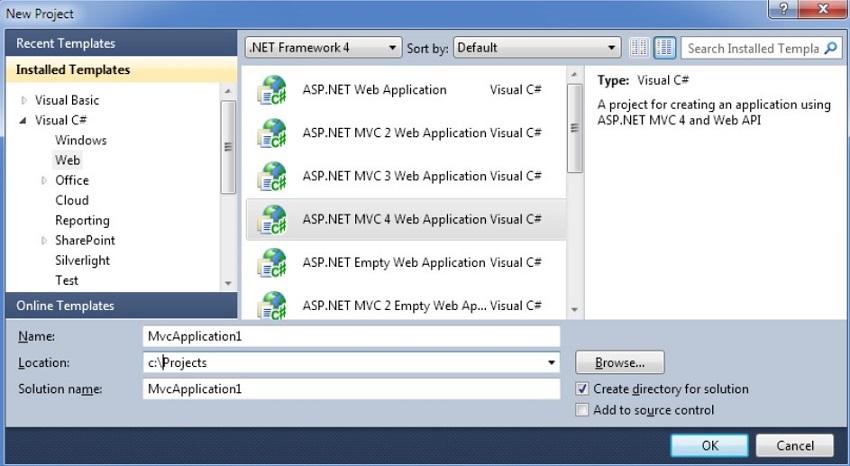
Task: Select the Web category
Action: [x=68, y=160]
